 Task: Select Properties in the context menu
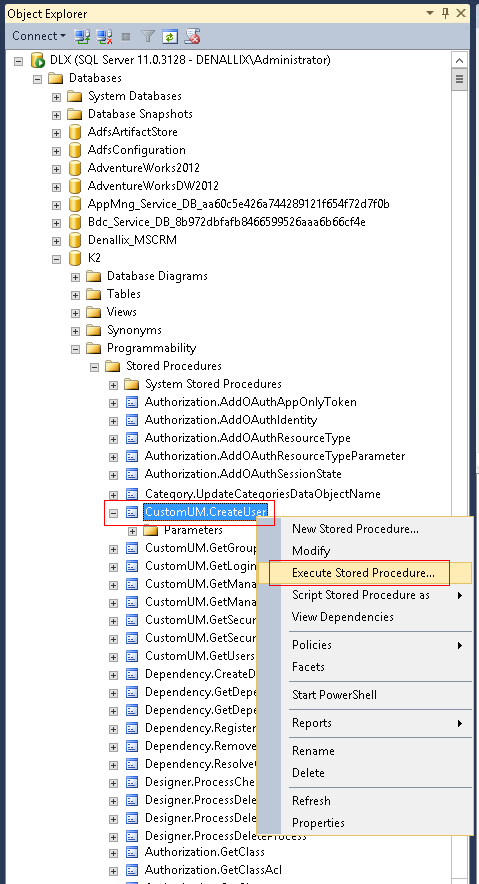[318, 823]
